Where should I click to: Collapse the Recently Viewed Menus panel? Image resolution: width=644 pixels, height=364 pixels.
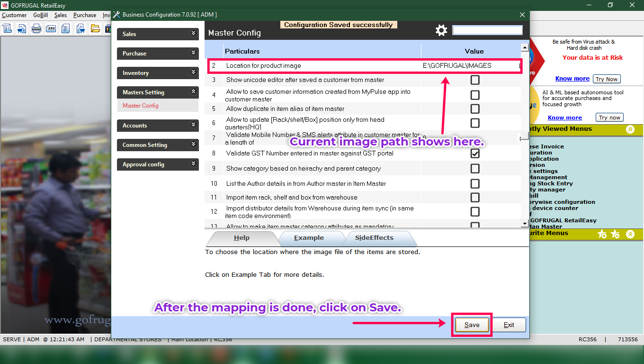(630, 129)
